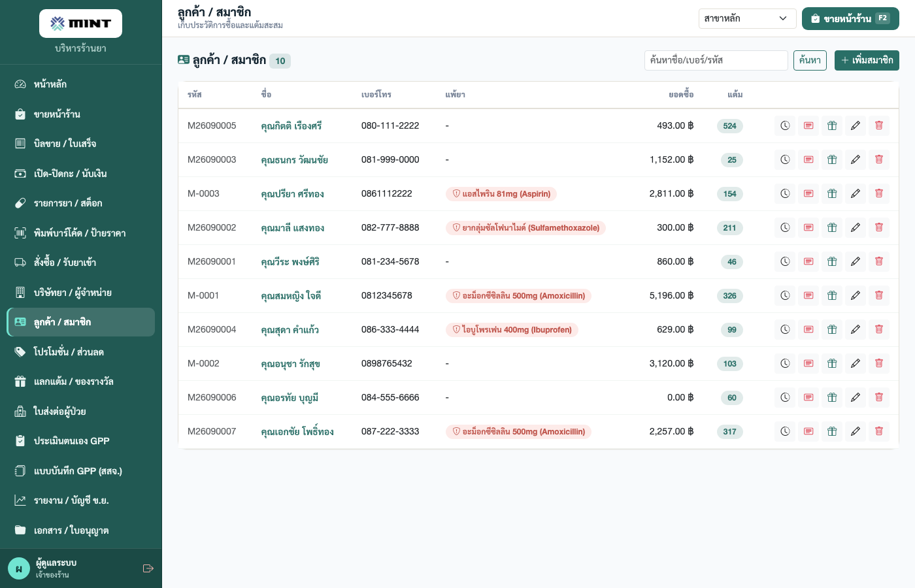Click the Ibuprofen 400mg allergy tag
This screenshot has width=915, height=588.
[512, 330]
